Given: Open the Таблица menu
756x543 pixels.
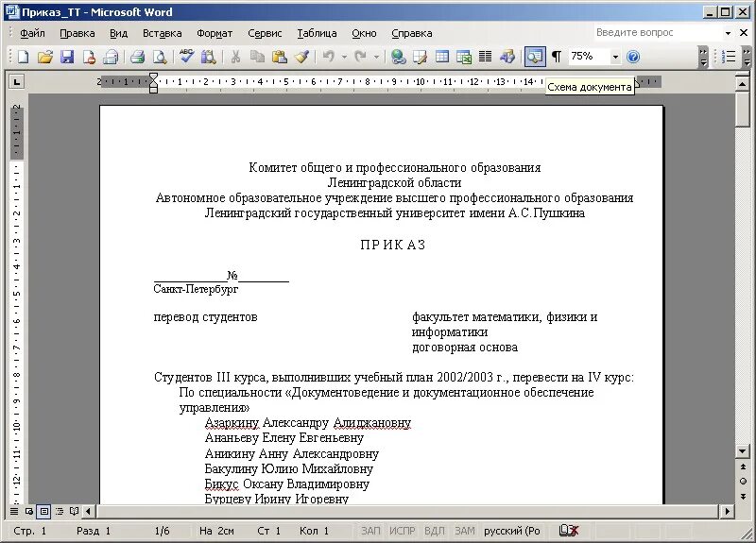Looking at the screenshot, I should 317,33.
